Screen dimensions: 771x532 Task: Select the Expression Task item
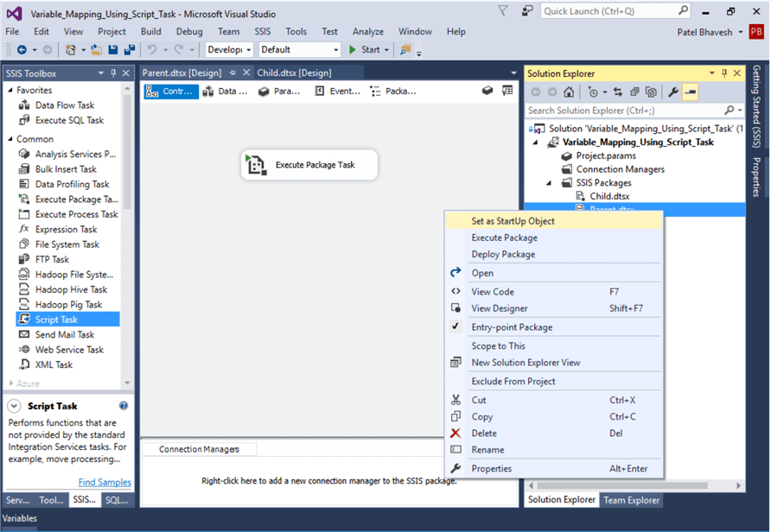(x=66, y=230)
